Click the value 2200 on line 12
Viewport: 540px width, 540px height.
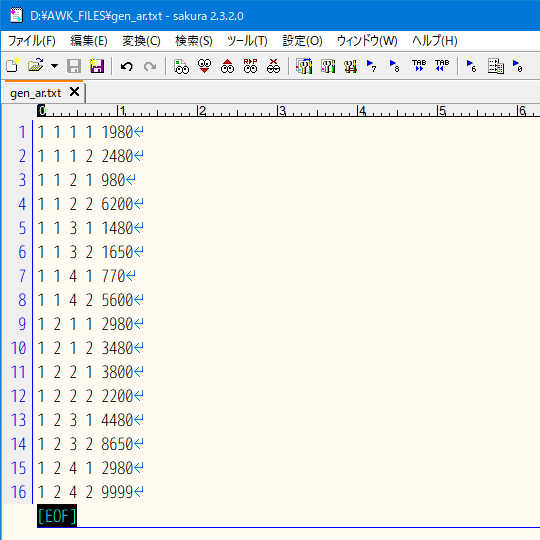click(117, 396)
